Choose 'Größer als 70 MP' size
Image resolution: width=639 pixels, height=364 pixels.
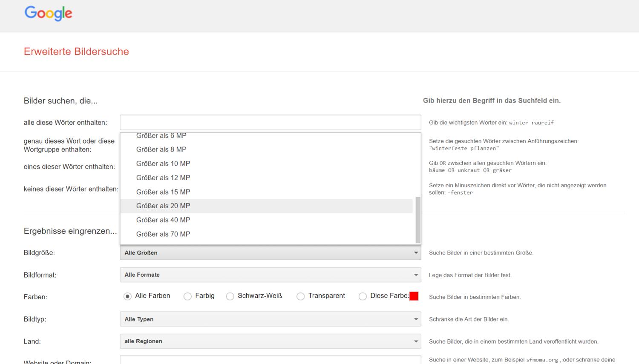point(163,234)
